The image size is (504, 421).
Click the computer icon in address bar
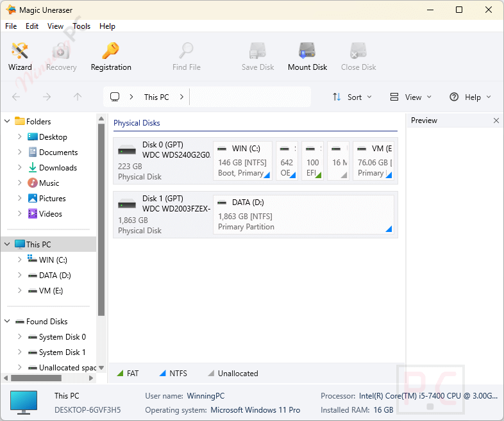115,97
